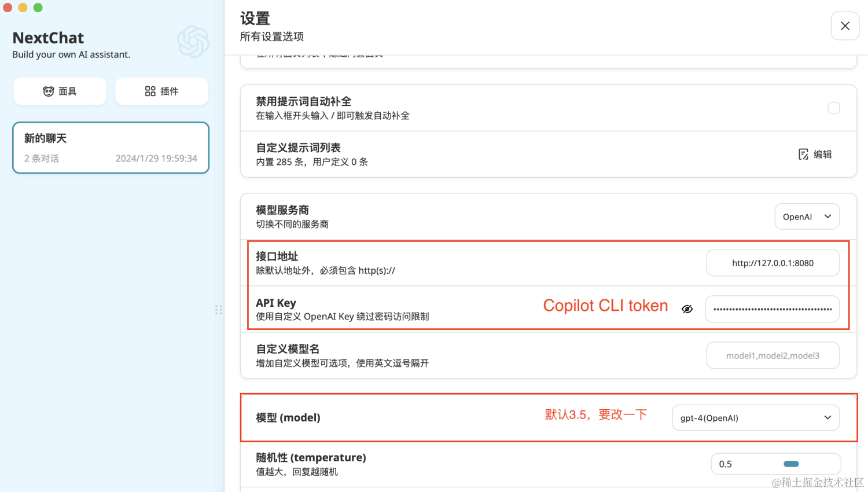
Task: Click the sidebar drag handle dots
Action: (219, 310)
